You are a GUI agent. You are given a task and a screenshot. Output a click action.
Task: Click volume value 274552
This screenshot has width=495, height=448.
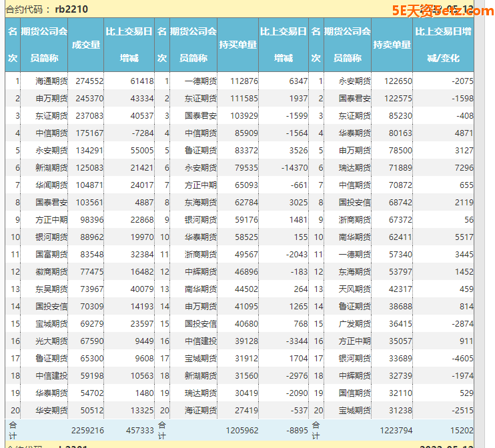[89, 81]
